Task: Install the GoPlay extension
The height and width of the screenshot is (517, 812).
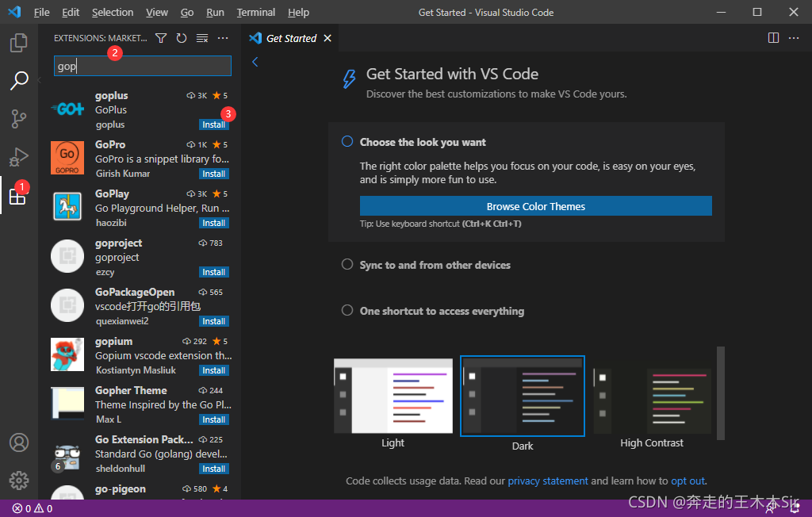Action: click(214, 224)
